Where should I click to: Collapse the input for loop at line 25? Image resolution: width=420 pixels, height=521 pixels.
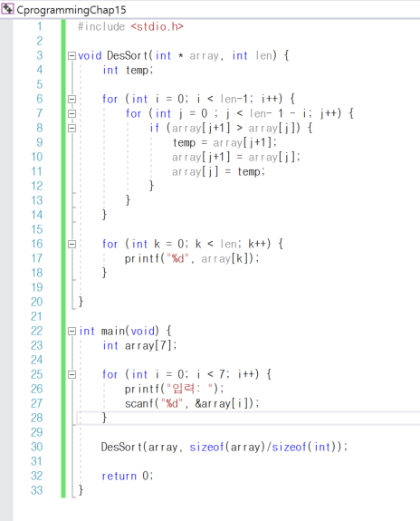(x=72, y=375)
